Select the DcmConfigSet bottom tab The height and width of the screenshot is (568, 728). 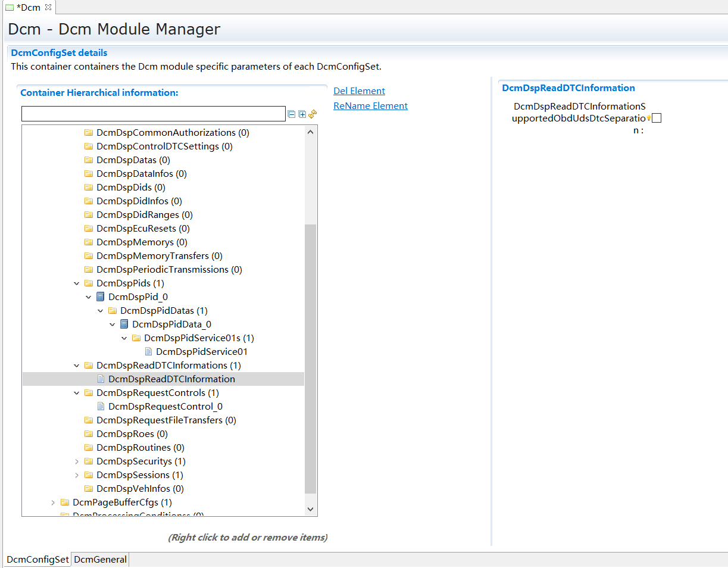[38, 559]
